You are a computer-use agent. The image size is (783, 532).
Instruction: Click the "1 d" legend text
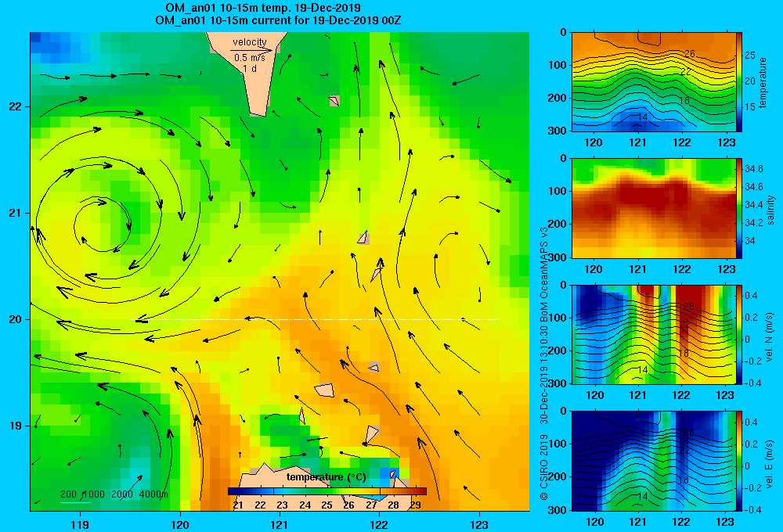click(250, 68)
